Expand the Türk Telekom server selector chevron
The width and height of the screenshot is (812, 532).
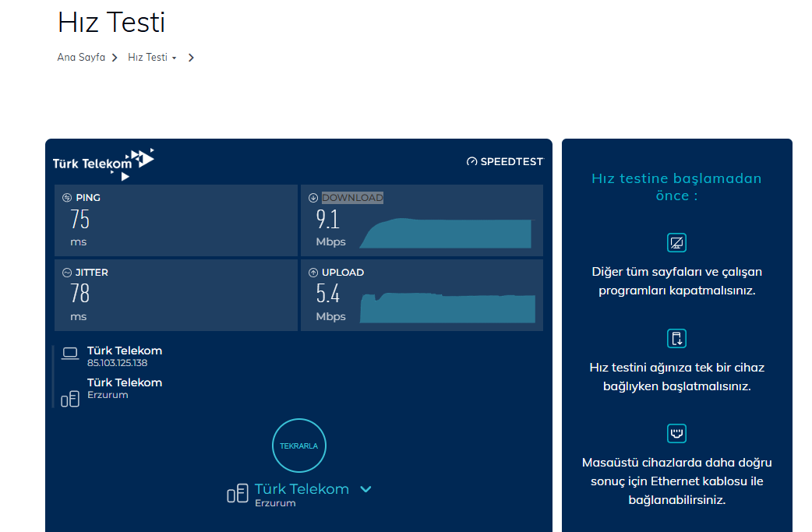click(365, 489)
